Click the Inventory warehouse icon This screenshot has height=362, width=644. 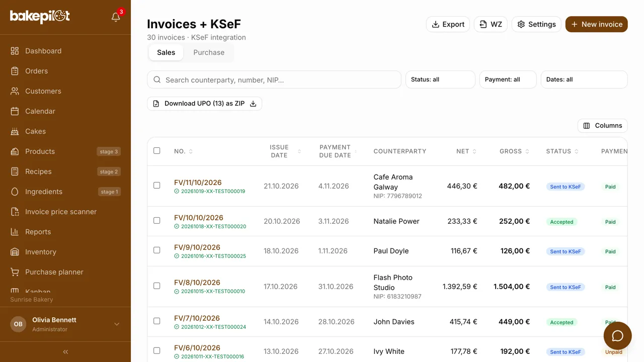point(15,252)
